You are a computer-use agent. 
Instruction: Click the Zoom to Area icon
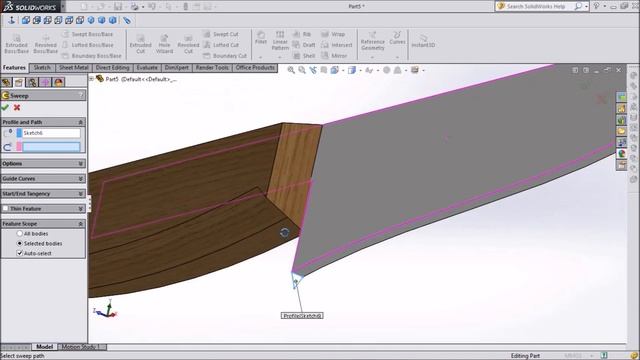302,70
